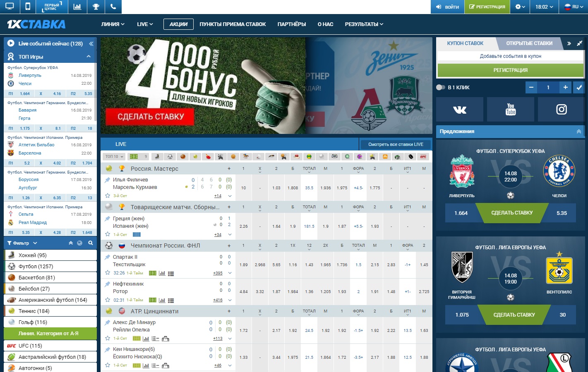588x372 pixels.
Task: Click the double arrow icon in coupon header
Action: (x=569, y=43)
